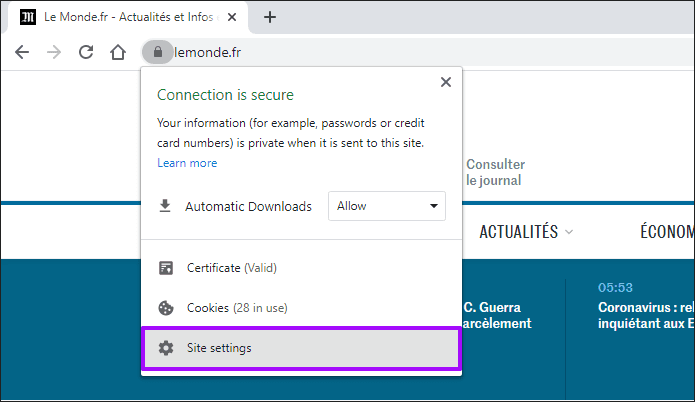Screen dimensions: 695x402
Task: Click the Automatic Downloads download icon
Action: click(x=165, y=206)
